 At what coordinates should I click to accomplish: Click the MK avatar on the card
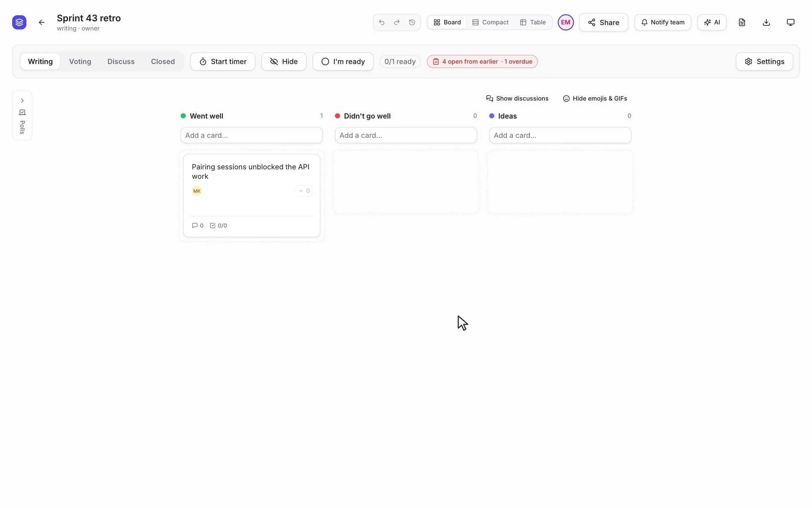click(197, 191)
